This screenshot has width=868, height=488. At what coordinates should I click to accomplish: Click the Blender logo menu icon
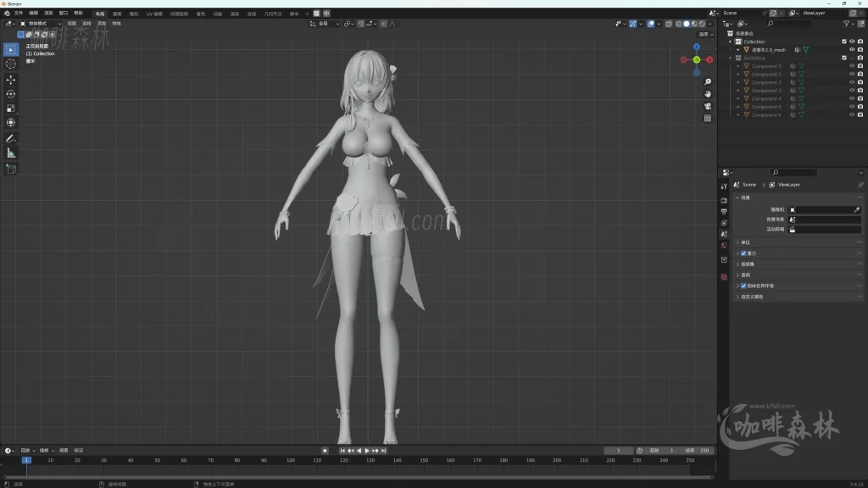tap(7, 14)
